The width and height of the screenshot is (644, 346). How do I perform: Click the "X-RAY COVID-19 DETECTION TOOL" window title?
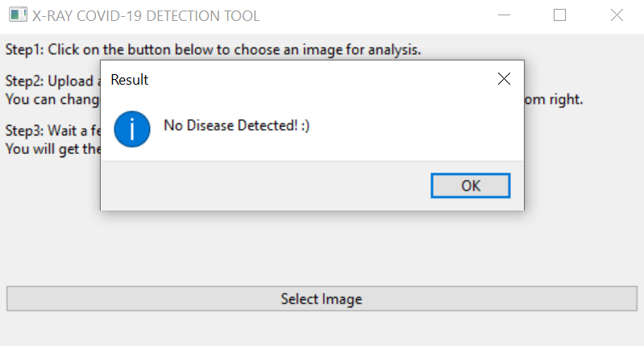146,16
